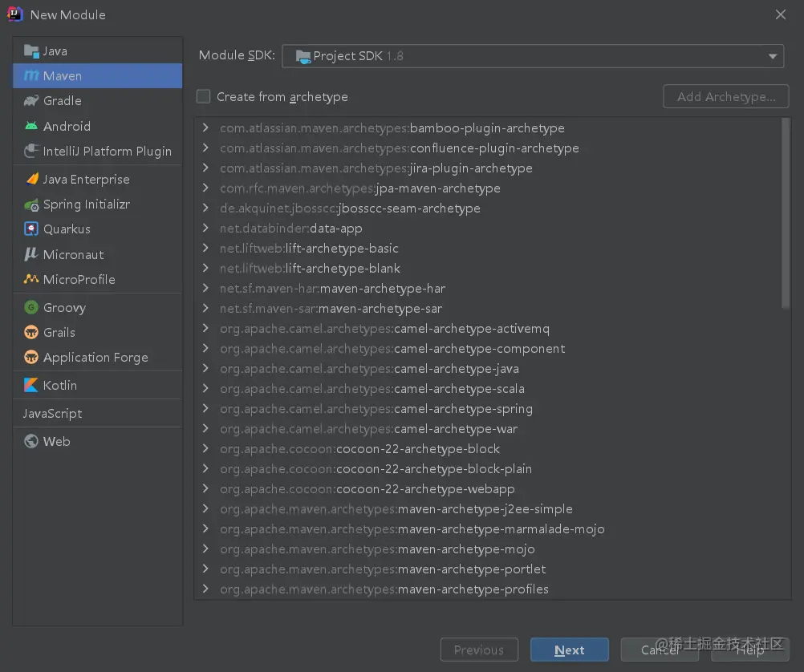
Task: Click the Java Enterprise icon
Action: 32,179
